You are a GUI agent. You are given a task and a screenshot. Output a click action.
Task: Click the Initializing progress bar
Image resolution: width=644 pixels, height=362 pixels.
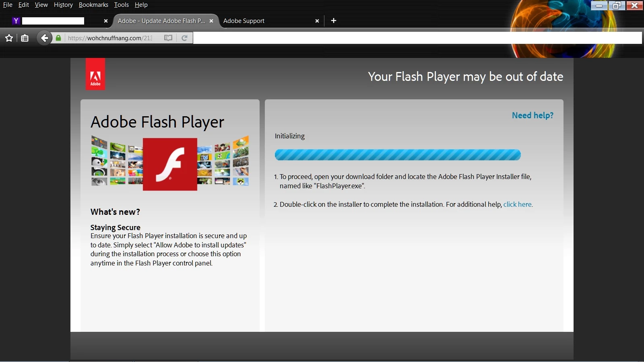coord(398,155)
